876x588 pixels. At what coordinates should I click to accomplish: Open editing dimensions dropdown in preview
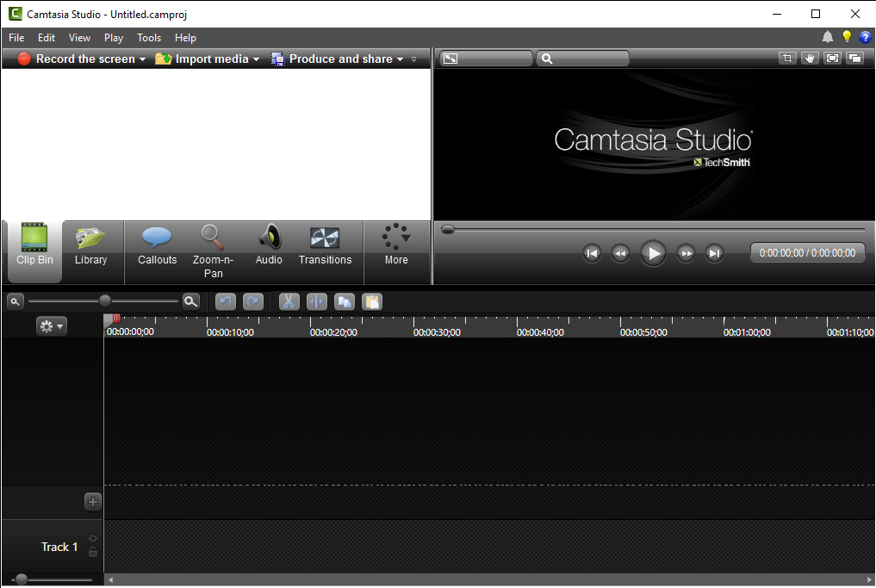(486, 58)
